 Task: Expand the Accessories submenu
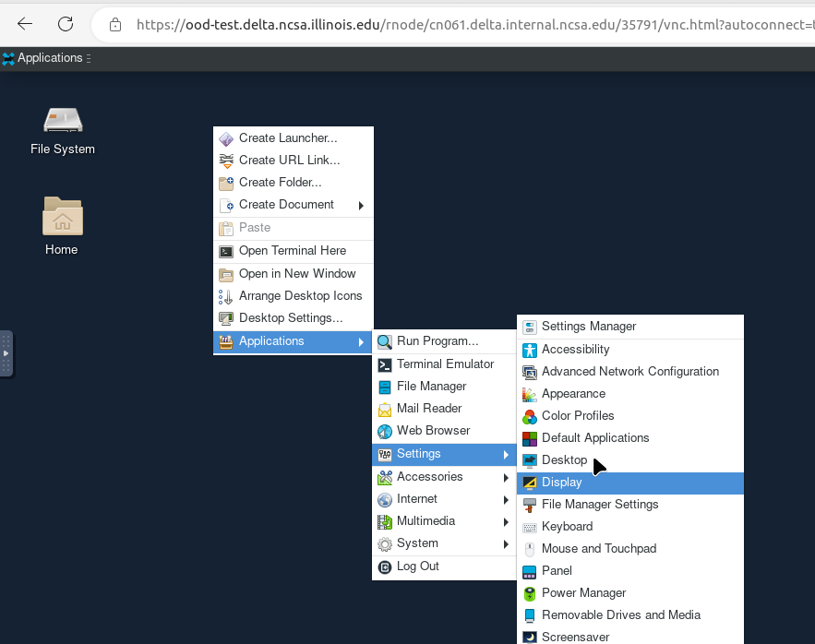429,477
